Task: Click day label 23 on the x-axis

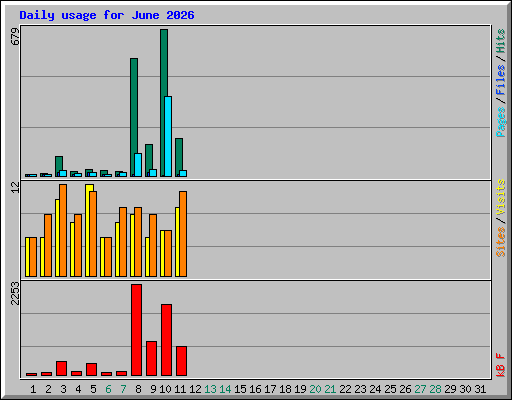Action: click(x=360, y=389)
